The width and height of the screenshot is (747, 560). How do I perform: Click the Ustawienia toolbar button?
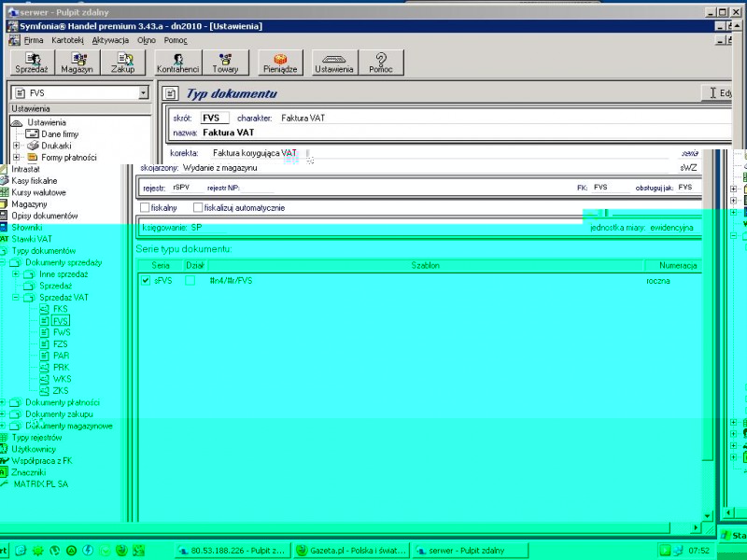[334, 63]
